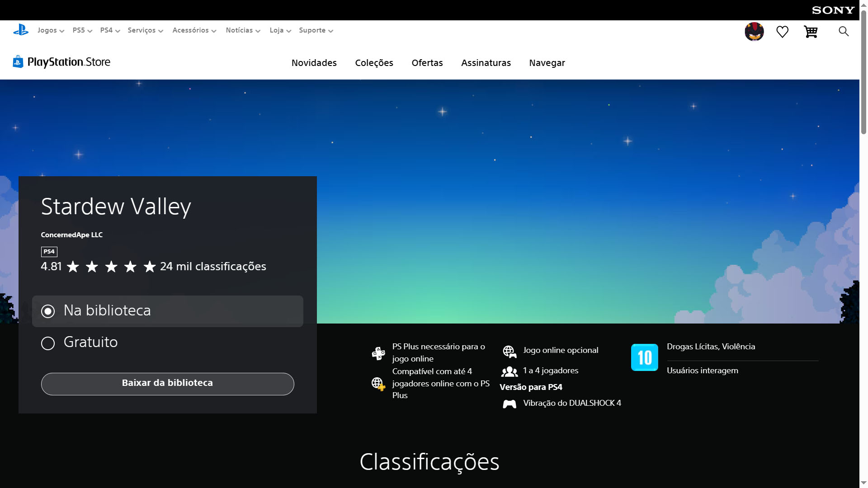The image size is (868, 488).
Task: Open the Novidades store tab
Action: (x=314, y=63)
